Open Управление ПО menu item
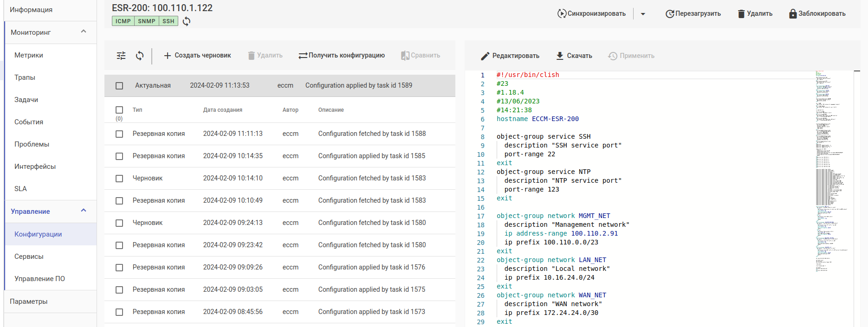The height and width of the screenshot is (327, 868). pos(39,279)
